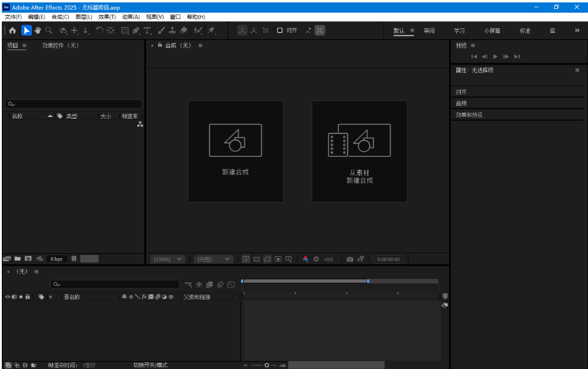Select the Rotation tool
Screen dimensions: 588x369
pyautogui.click(x=99, y=31)
